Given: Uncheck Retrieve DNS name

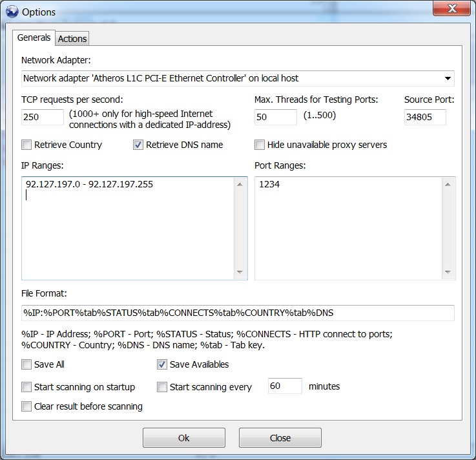Looking at the screenshot, I should (138, 145).
